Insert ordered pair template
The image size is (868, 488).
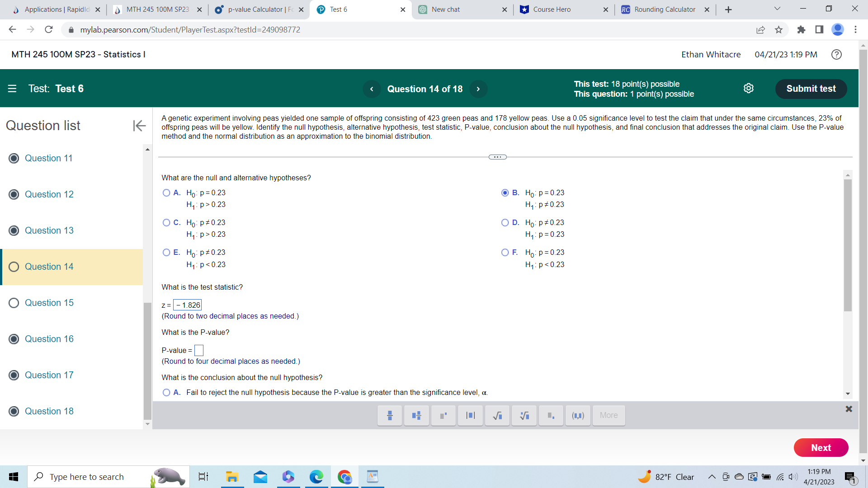pos(578,415)
